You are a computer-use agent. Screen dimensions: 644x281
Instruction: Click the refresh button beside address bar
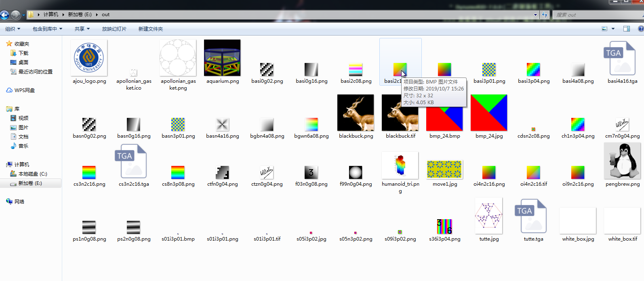coord(545,15)
